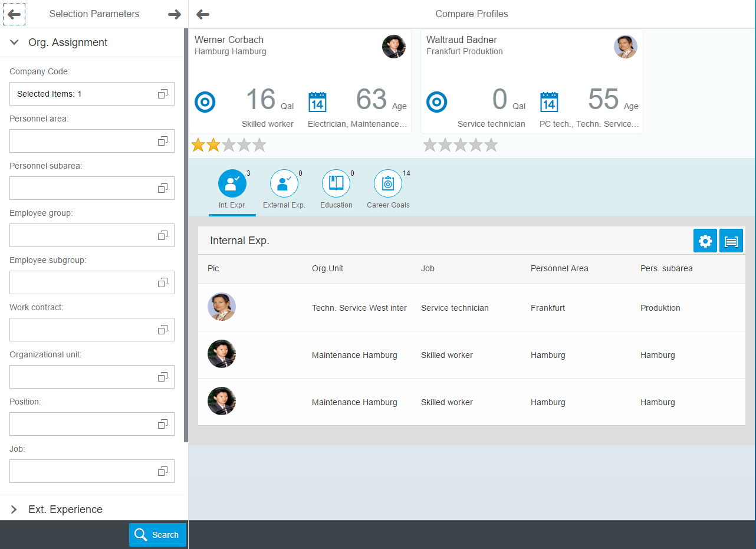
Task: Open the Int. Expr. comparison tab icon
Action: 232,183
